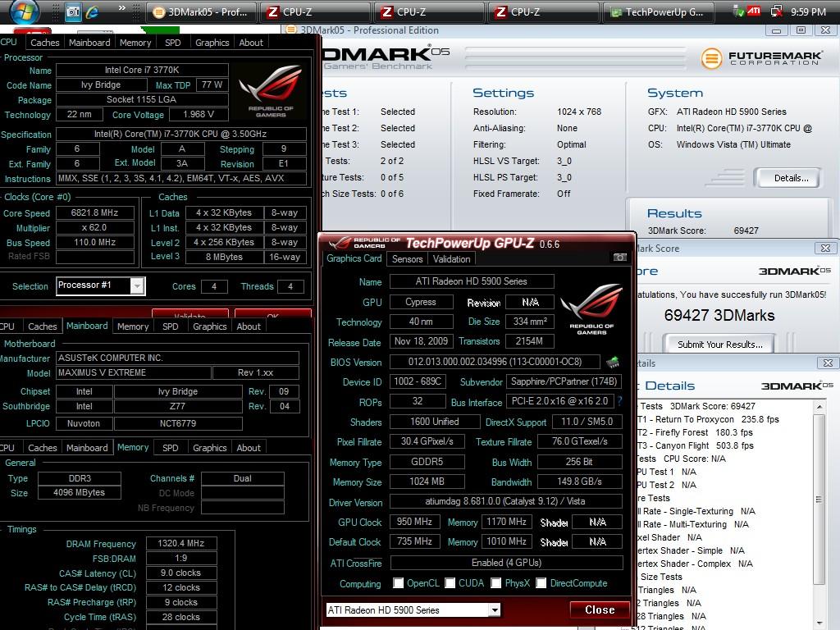Select the Graphics Card tab in GPU-Z
The width and height of the screenshot is (840, 630).
coord(354,258)
